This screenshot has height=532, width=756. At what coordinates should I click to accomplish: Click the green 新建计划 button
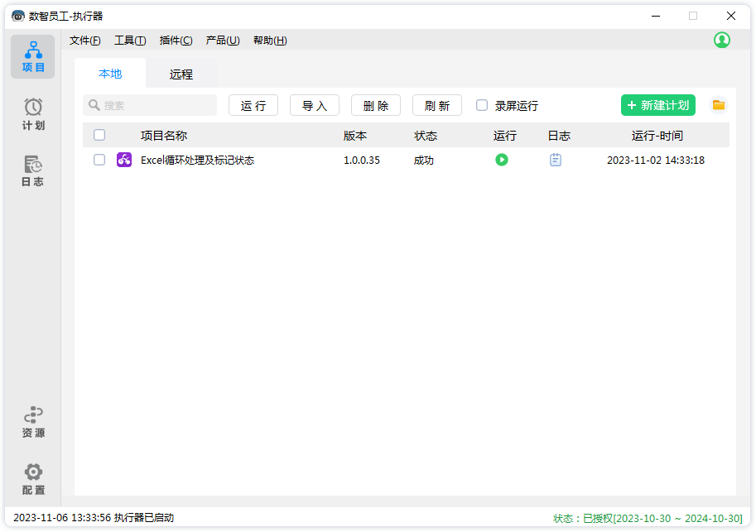click(657, 105)
